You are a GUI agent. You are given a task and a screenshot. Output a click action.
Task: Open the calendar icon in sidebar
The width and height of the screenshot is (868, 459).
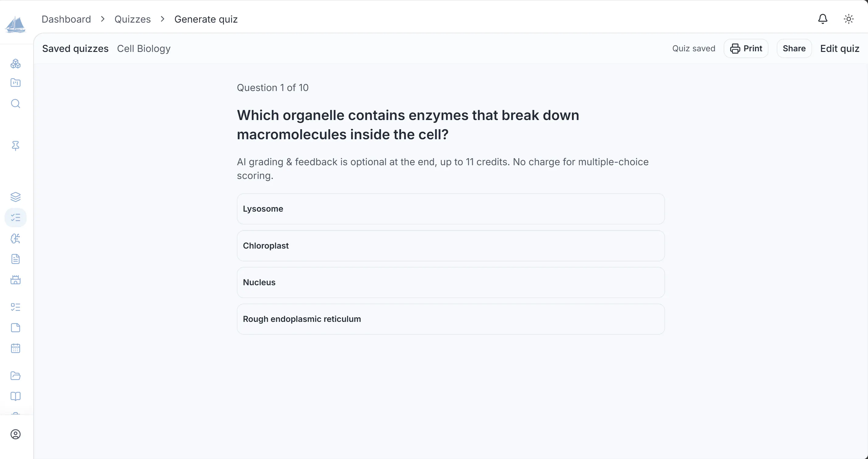(x=16, y=348)
